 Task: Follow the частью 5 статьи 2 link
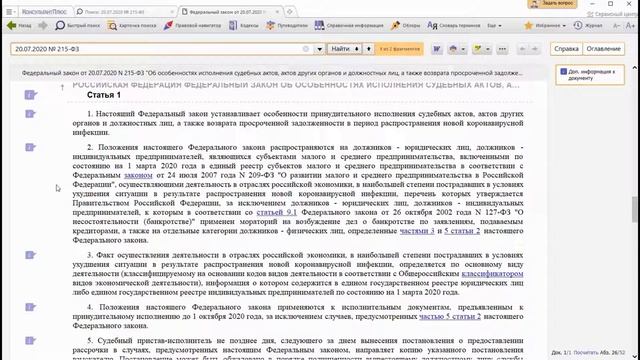click(x=450, y=316)
